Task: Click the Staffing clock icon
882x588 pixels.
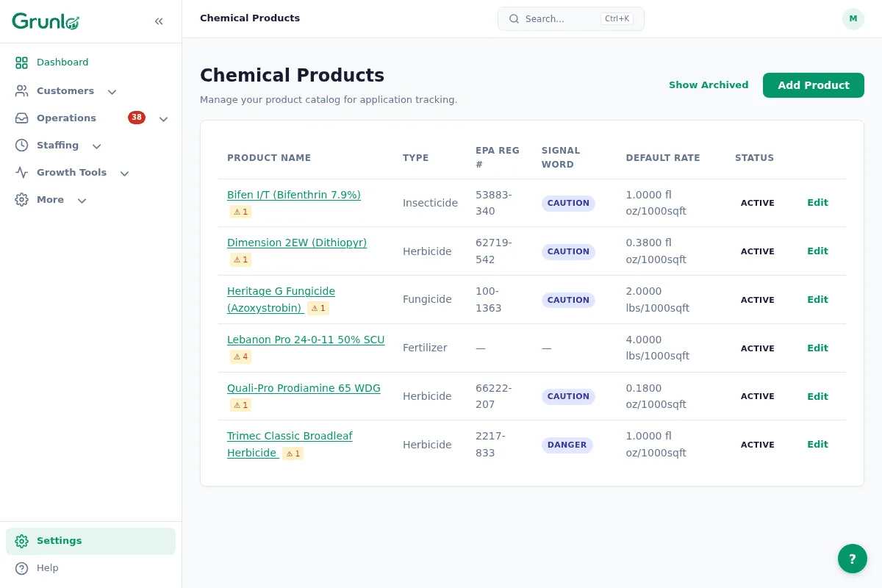Action: pyautogui.click(x=22, y=146)
